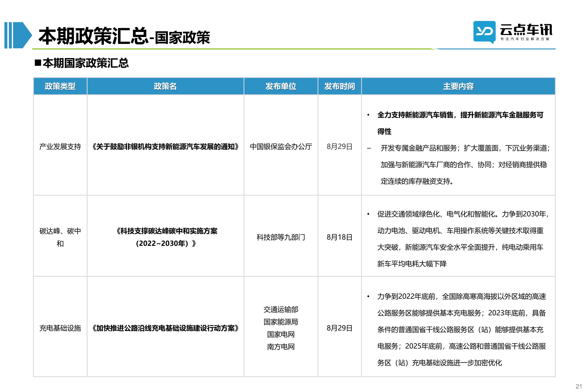
Task: Click 国家能源局 in the publisher cell
Action: point(281,322)
